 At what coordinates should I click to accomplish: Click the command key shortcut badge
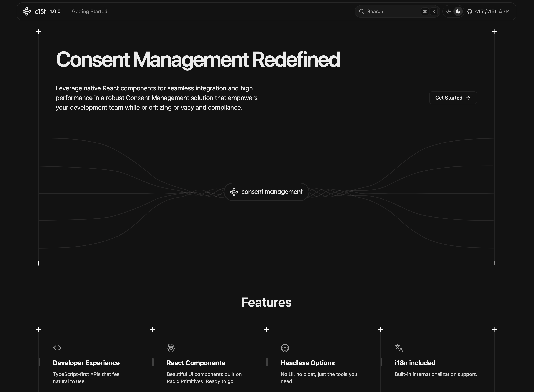[425, 11]
